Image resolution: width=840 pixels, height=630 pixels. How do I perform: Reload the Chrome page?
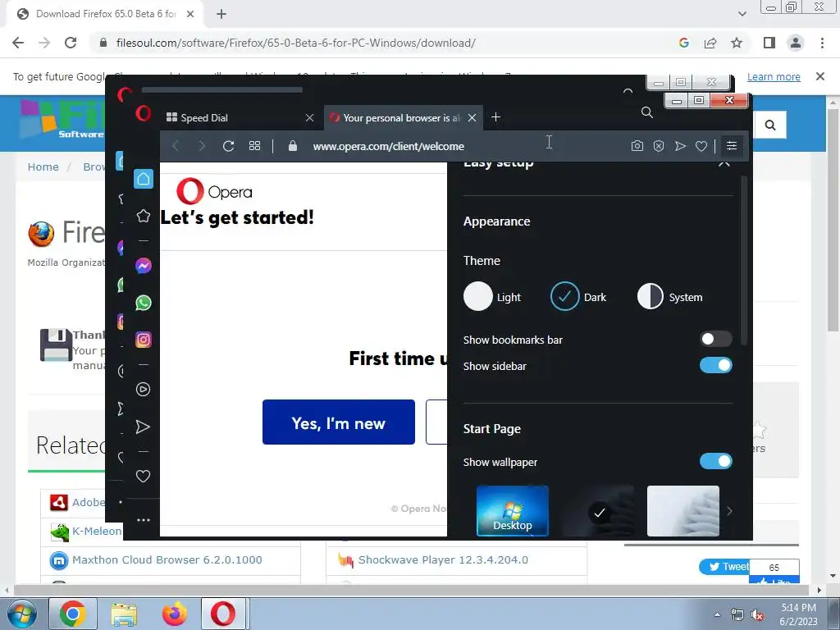pos(71,43)
